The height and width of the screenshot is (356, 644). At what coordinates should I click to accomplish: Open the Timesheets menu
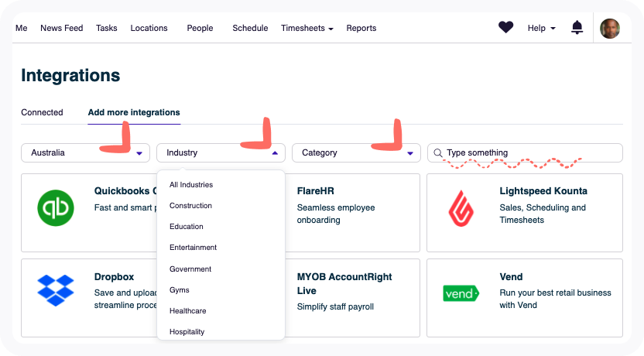pyautogui.click(x=307, y=28)
